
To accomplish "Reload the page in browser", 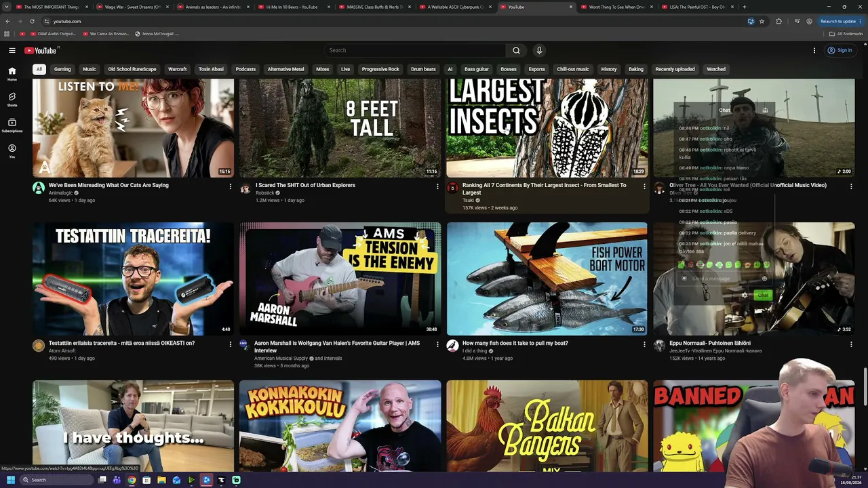I will [x=32, y=21].
